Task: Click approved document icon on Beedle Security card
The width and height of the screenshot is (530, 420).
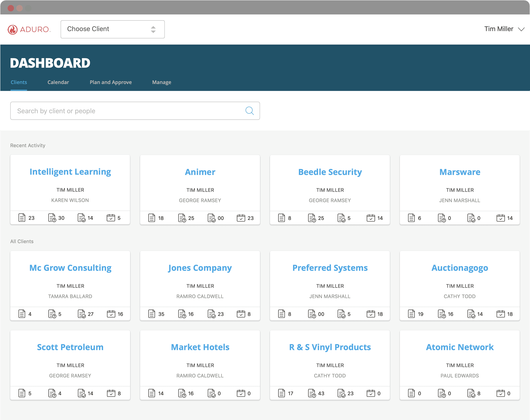Action: pyautogui.click(x=341, y=218)
